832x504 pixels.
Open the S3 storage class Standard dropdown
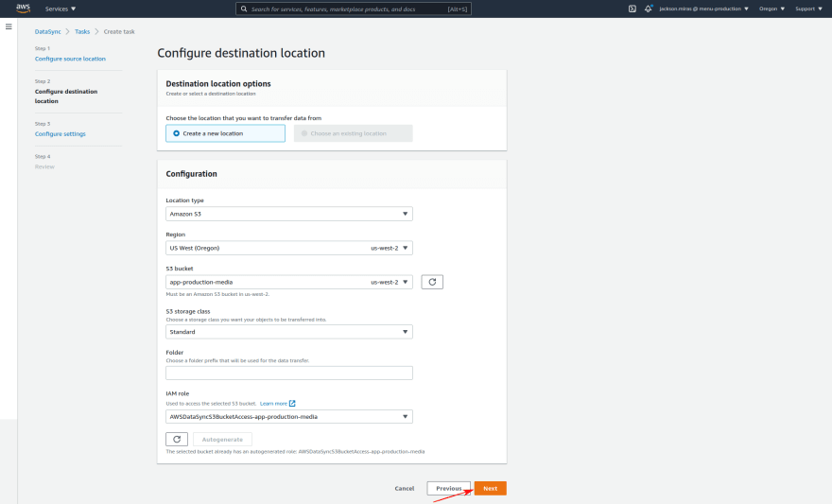pos(289,332)
